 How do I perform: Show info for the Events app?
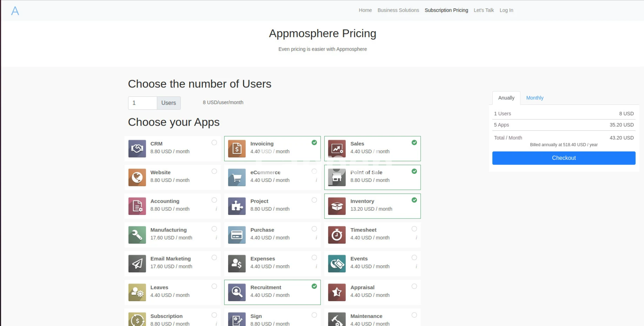[416, 267]
